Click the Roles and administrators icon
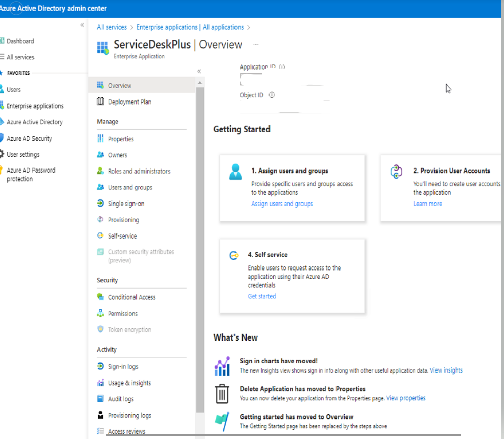504x439 pixels. tap(100, 171)
